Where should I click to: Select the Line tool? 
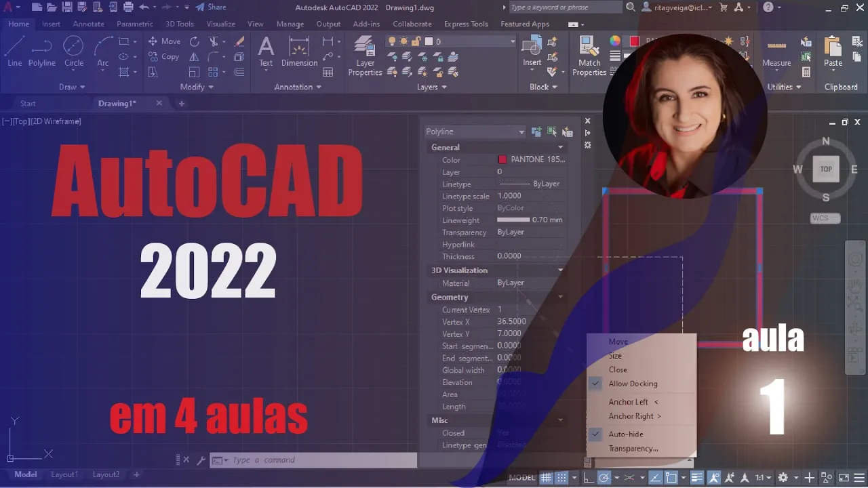14,52
